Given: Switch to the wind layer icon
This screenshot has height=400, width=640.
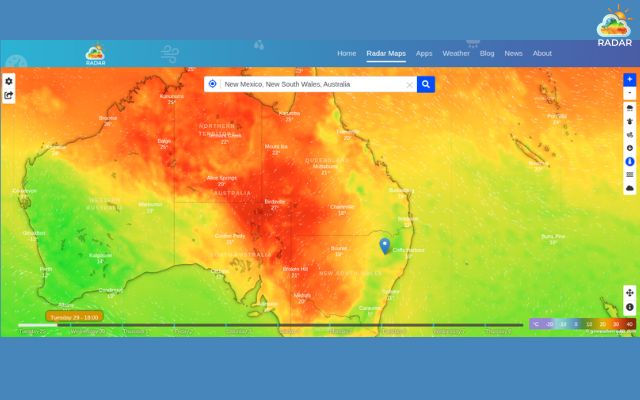Looking at the screenshot, I should [629, 135].
